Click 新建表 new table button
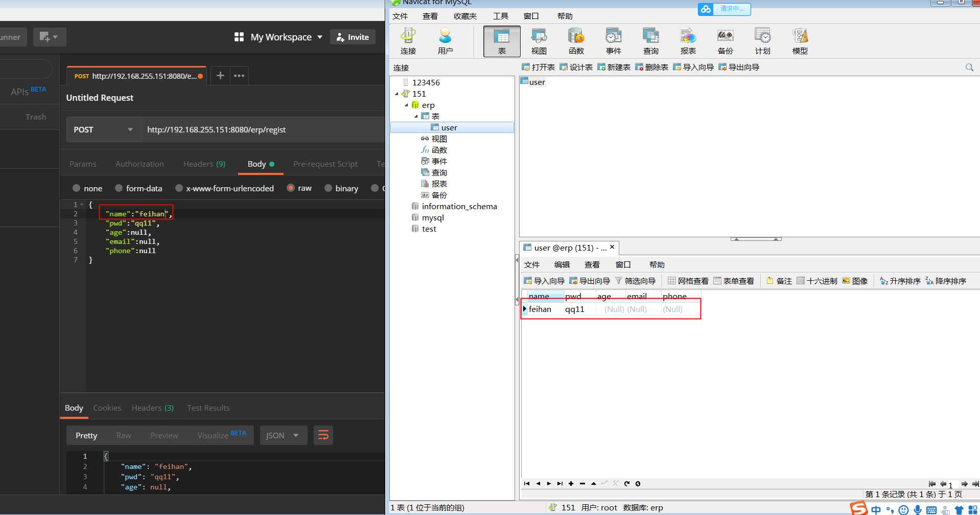 point(614,67)
